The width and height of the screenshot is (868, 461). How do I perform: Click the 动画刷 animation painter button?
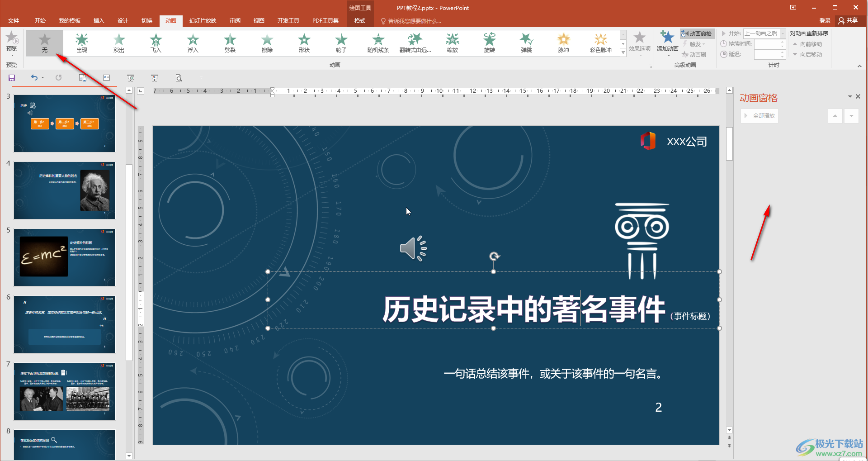(x=694, y=54)
